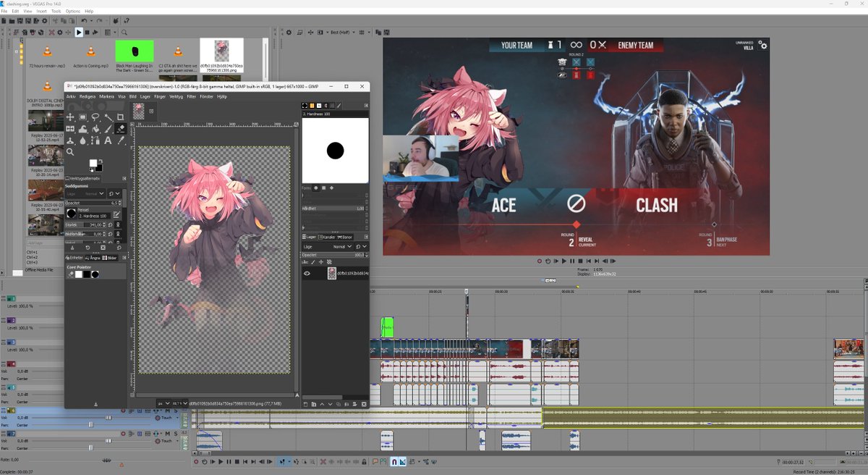Adjust GIMP eraser Opacitet slider
The height and width of the screenshot is (475, 868).
pos(93,203)
